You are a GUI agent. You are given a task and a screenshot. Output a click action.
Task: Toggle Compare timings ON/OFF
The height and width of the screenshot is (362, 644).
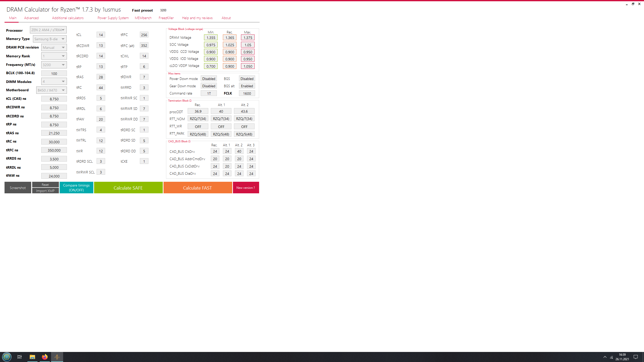click(76, 188)
